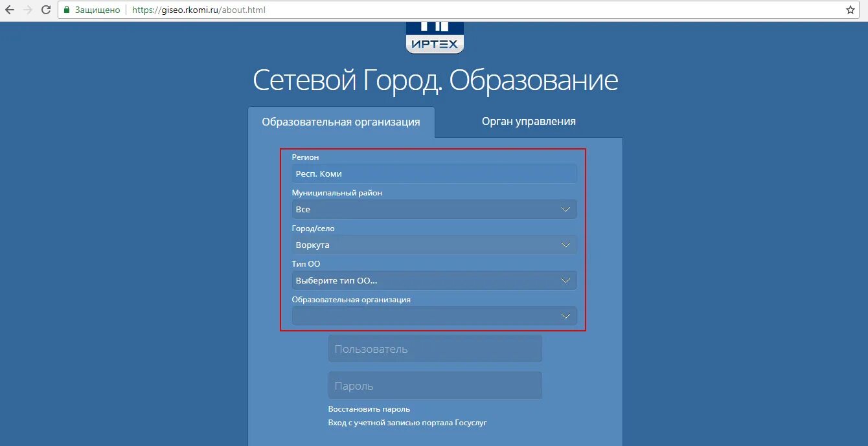
Task: Click the Муниципальный район field label
Action: click(x=337, y=193)
